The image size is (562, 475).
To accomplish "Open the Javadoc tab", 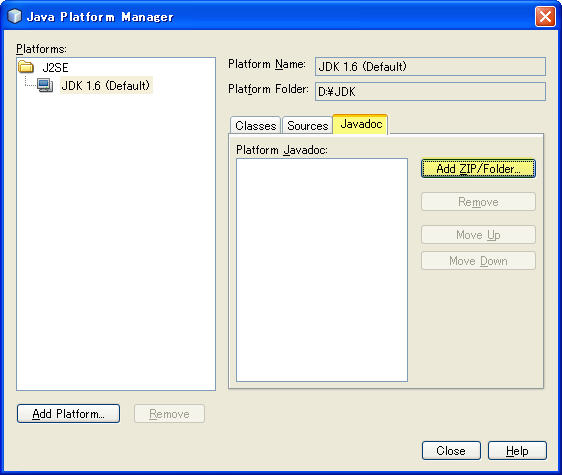I will point(361,124).
